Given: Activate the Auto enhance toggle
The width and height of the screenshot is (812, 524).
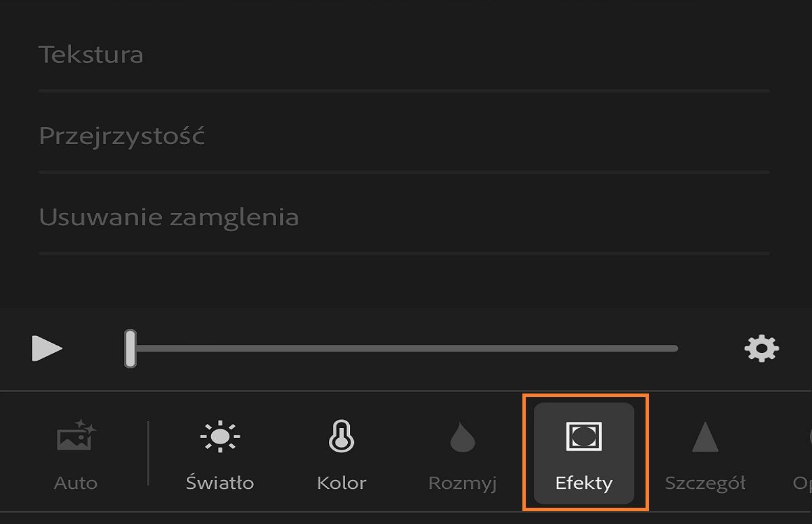Looking at the screenshot, I should (74, 453).
